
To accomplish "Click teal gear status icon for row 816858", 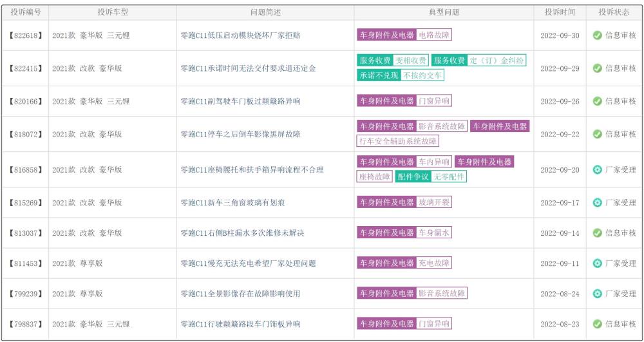I will [597, 169].
